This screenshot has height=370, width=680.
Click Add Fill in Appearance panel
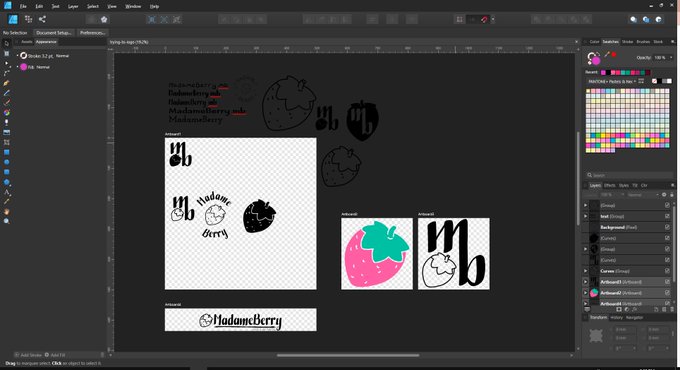[55, 355]
